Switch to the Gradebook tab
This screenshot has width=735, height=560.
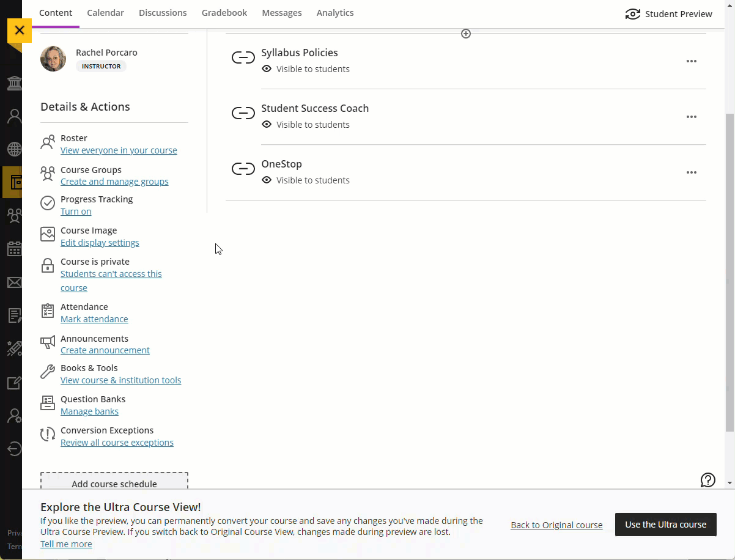point(224,13)
